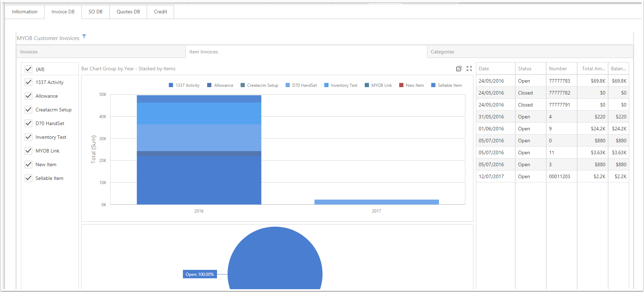Toggle the Inventory Test checkbox
Screen dimensions: 644x292
28,137
